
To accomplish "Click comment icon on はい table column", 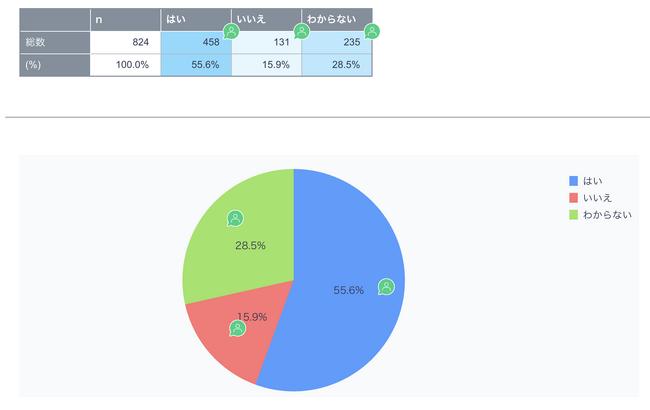I will coord(231,32).
